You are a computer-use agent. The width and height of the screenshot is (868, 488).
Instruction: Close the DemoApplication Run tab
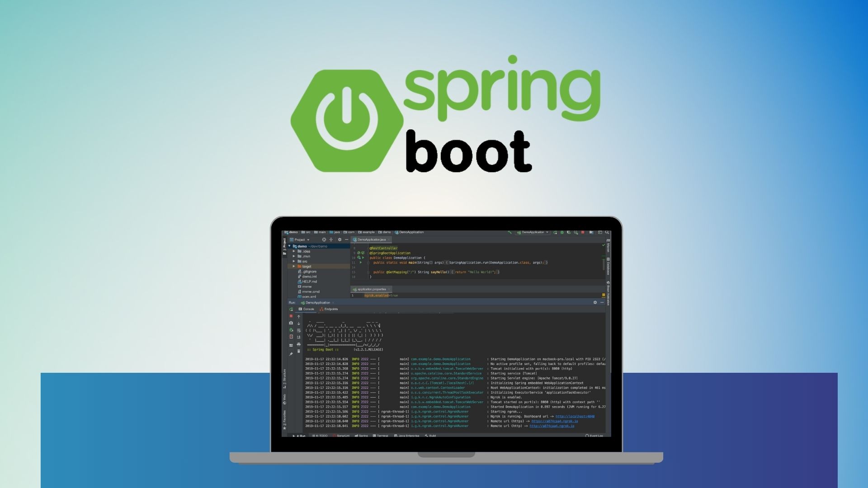coord(333,303)
